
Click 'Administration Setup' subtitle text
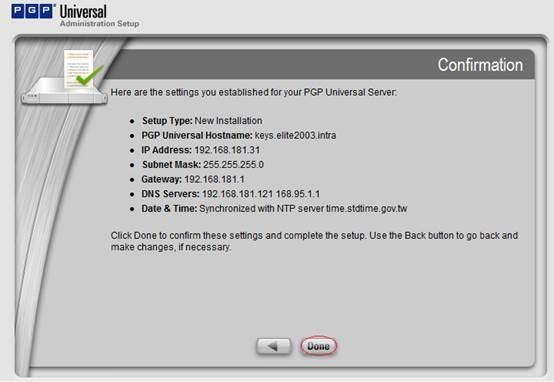(100, 24)
